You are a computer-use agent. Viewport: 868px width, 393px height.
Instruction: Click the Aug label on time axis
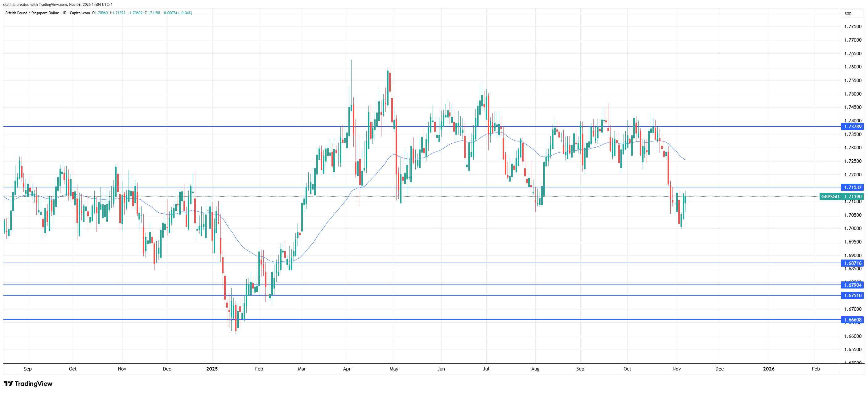click(535, 369)
